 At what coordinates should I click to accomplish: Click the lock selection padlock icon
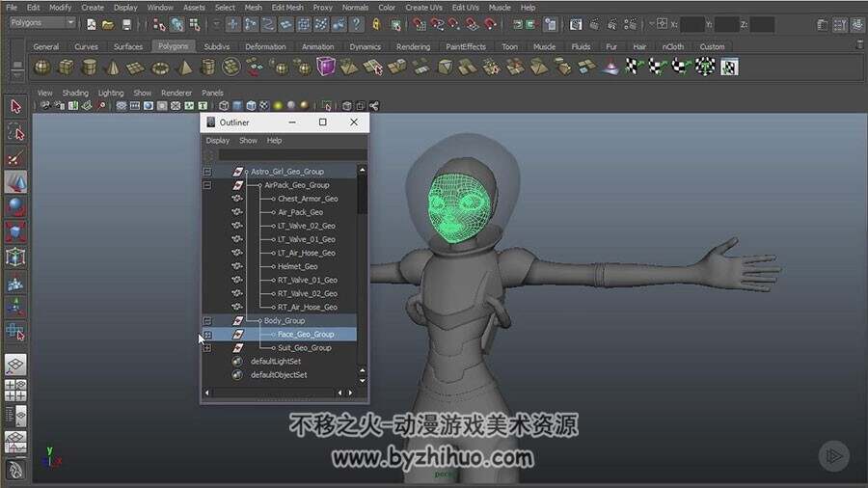pos(376,24)
